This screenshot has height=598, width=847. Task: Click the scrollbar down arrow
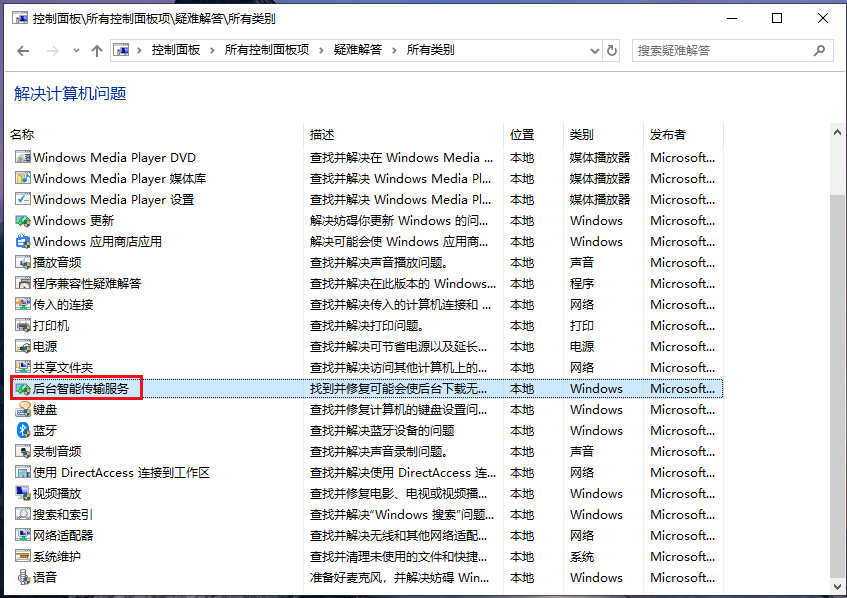[837, 586]
